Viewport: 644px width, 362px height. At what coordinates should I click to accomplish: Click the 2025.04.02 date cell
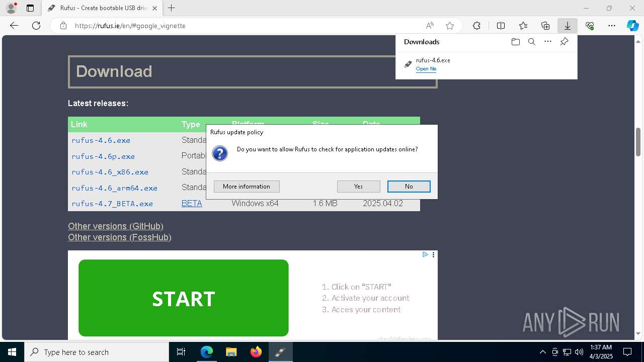click(383, 204)
